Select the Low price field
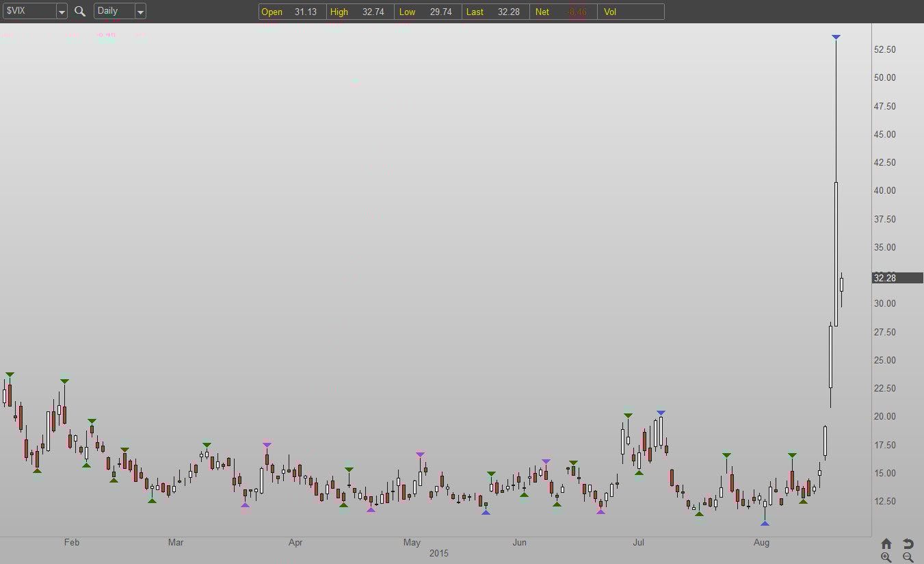 click(427, 12)
